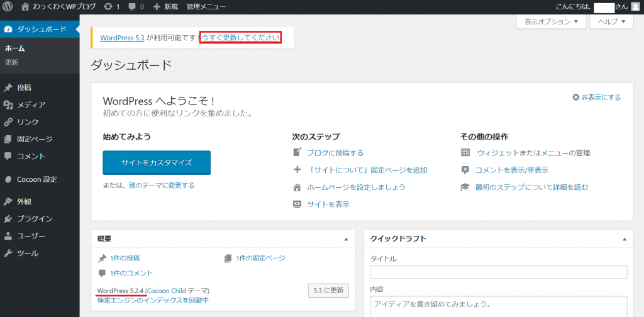Click the user avatar in top-right corner
Image resolution: width=644 pixels, height=317 pixels.
[635, 6]
